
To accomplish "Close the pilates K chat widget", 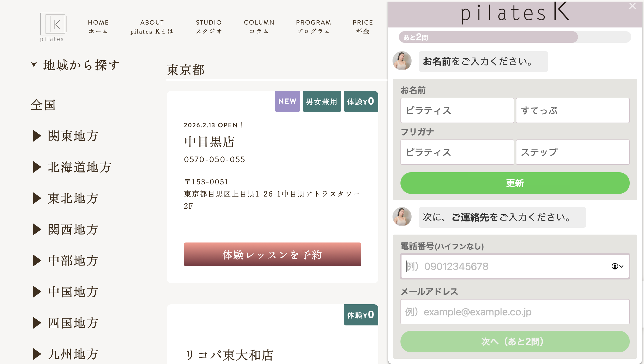I will point(632,6).
